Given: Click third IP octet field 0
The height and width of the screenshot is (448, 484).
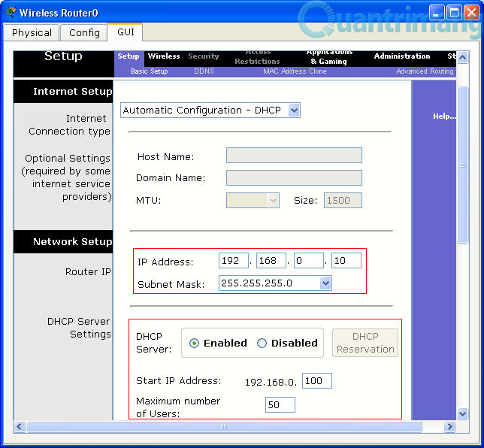Looking at the screenshot, I should click(x=309, y=261).
